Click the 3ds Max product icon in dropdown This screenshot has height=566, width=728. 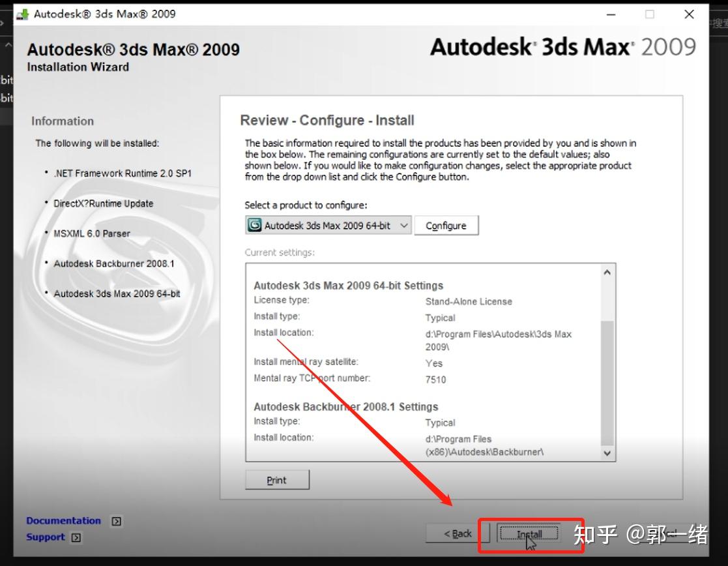(x=254, y=226)
